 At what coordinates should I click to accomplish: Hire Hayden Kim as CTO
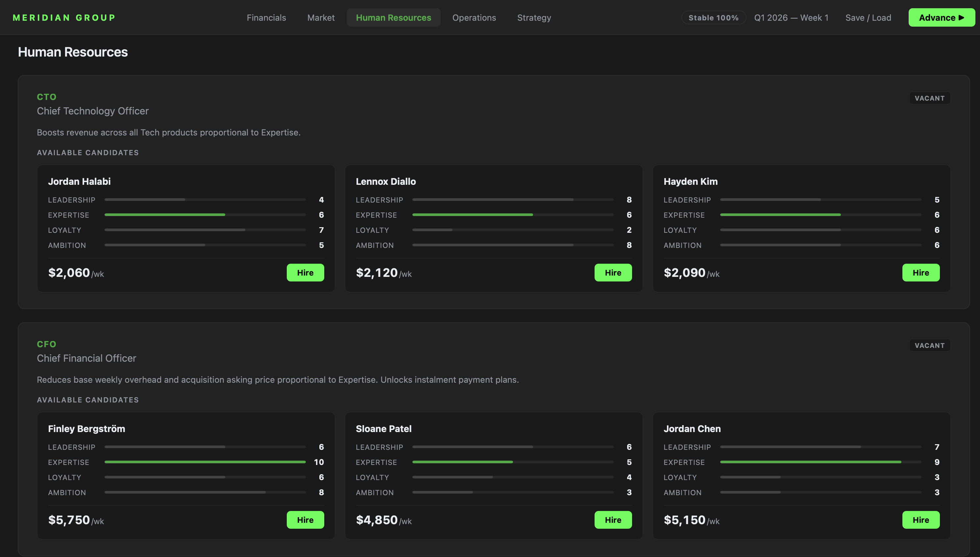[x=921, y=272]
